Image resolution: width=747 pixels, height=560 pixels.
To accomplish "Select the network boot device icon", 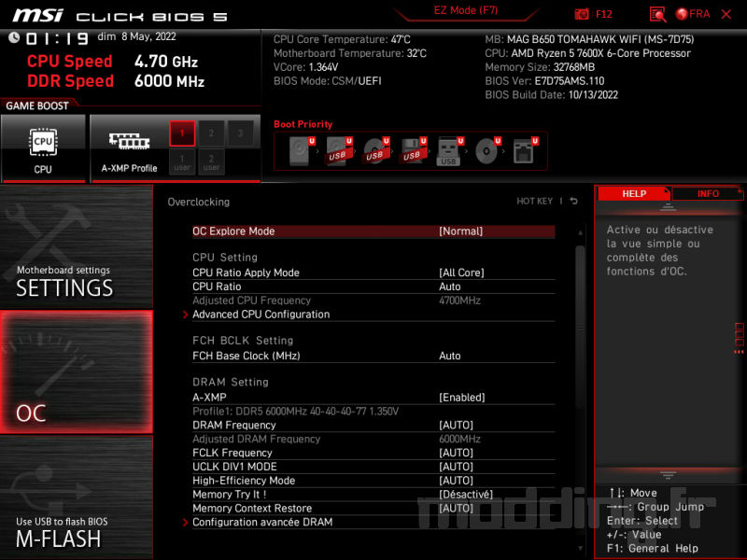I will 525,151.
